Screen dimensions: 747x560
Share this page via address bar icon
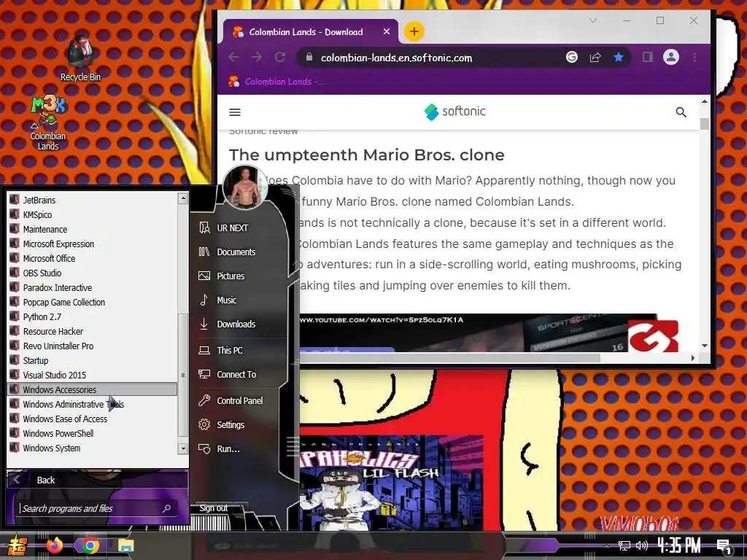click(x=595, y=57)
